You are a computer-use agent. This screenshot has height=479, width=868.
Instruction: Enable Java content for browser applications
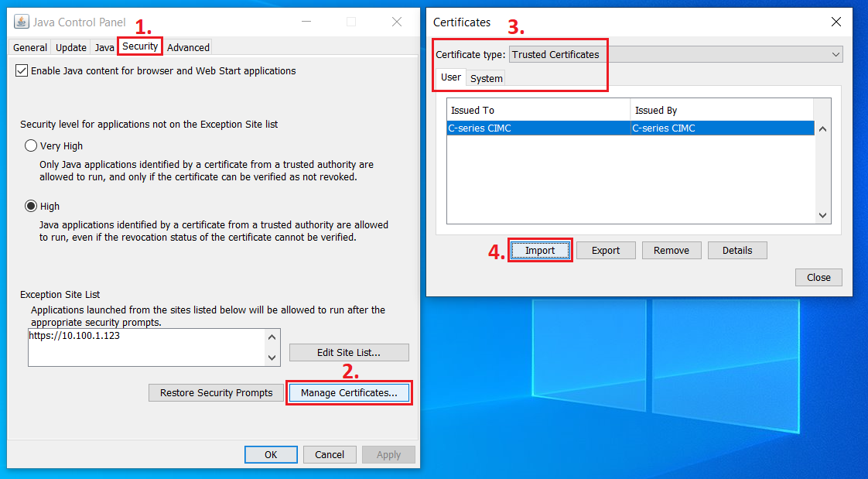(22, 70)
